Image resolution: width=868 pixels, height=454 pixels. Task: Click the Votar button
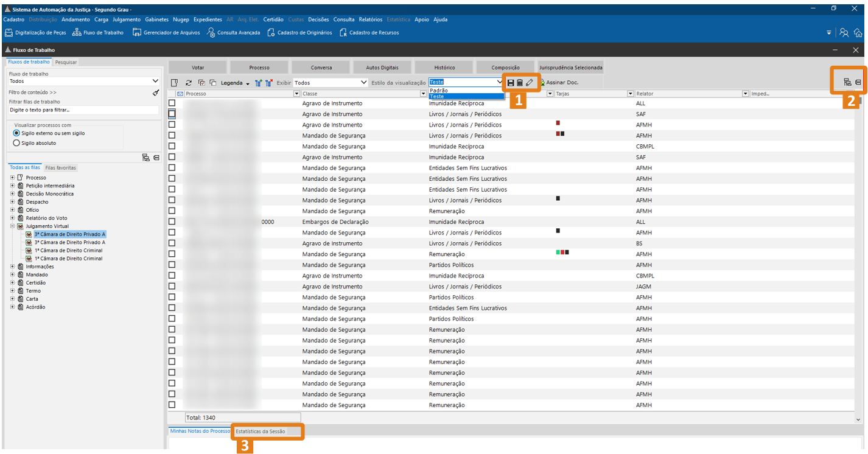coord(198,68)
